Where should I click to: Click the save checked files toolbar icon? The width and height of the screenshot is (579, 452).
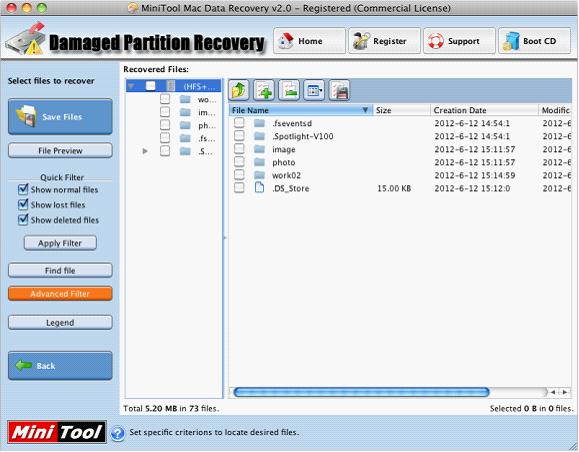[339, 90]
